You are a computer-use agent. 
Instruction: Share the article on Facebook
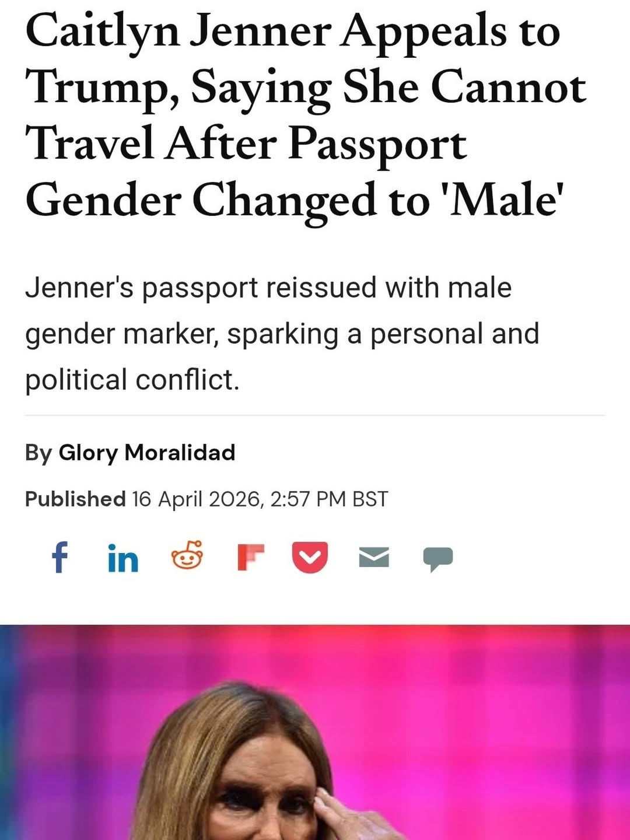pyautogui.click(x=60, y=558)
